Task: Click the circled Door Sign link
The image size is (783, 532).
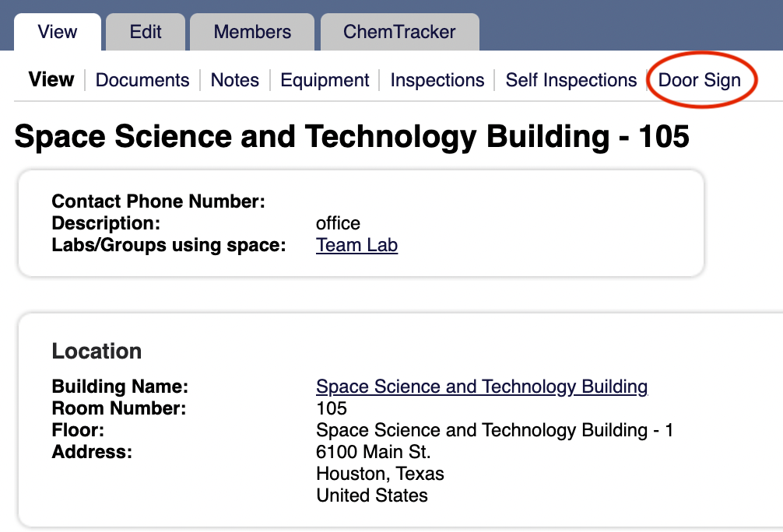Action: (x=699, y=80)
